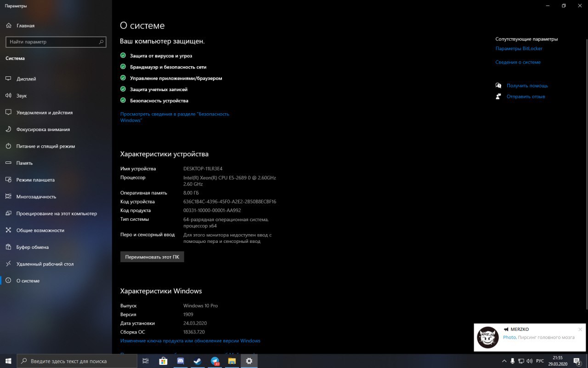Click the microphone tray icon
Image resolution: width=588 pixels, height=368 pixels.
[513, 361]
